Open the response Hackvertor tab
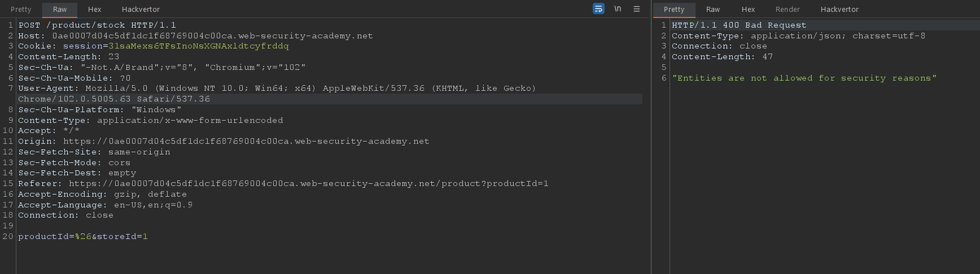The height and width of the screenshot is (274, 980). point(839,9)
